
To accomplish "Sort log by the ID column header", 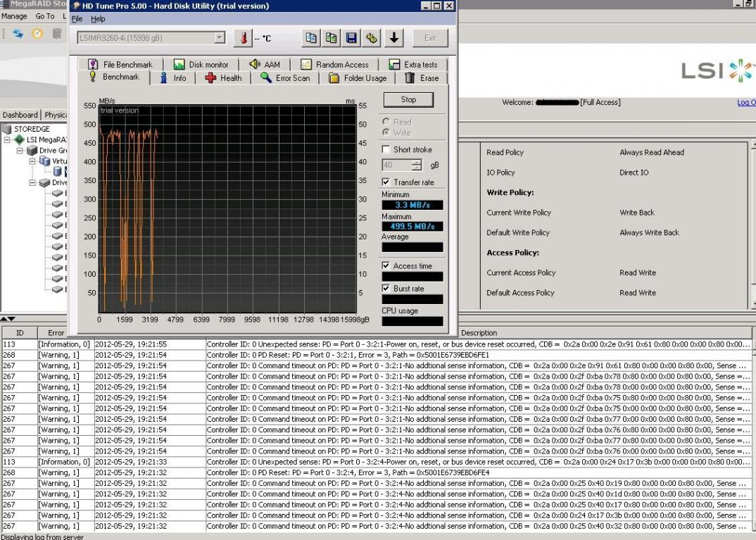I will [20, 333].
